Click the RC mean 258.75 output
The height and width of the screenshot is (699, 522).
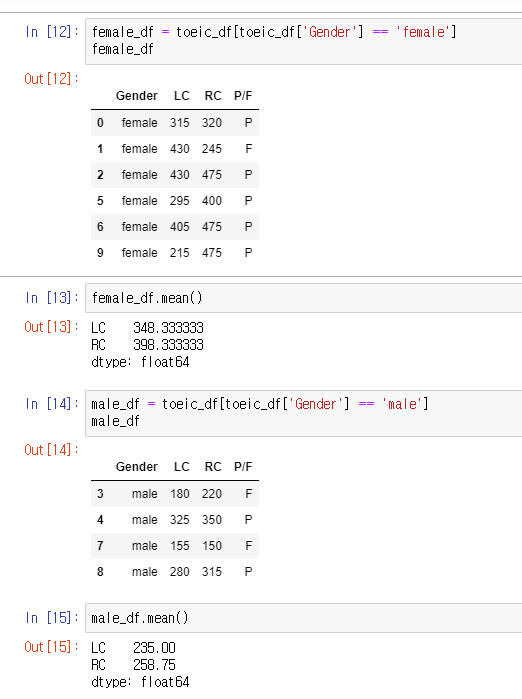[154, 665]
